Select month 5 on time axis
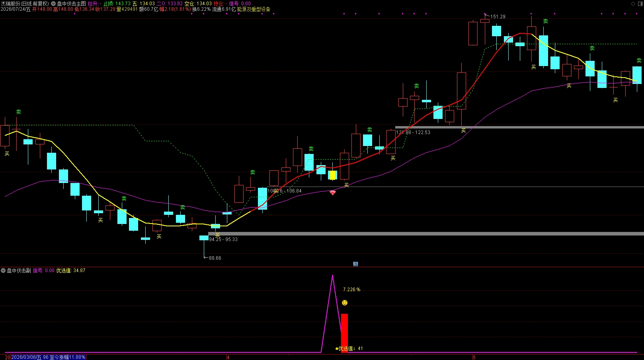 click(474, 357)
